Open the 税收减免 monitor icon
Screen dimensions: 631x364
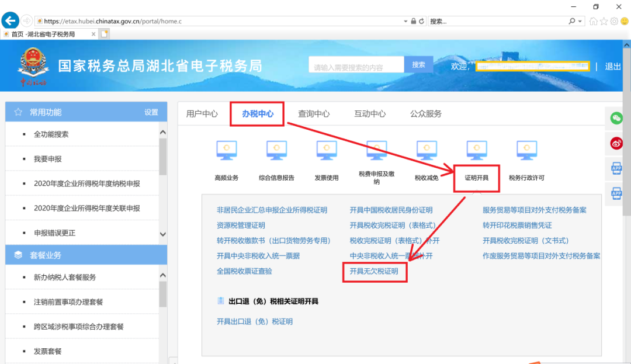[x=427, y=150]
